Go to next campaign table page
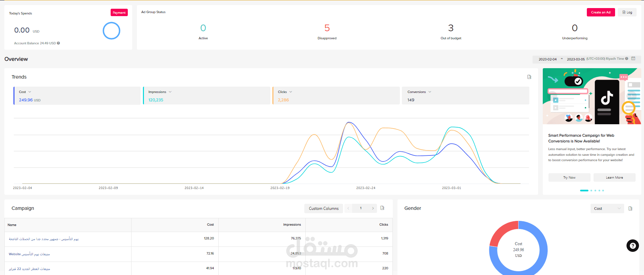 click(373, 209)
